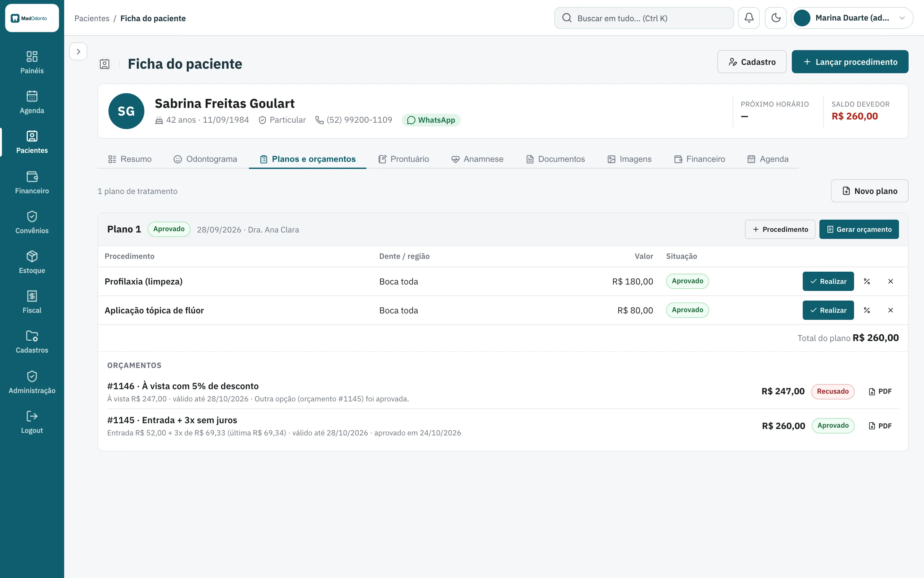The width and height of the screenshot is (924, 578).
Task: Realizar Aplicação tópica de flúor
Action: [x=828, y=311]
